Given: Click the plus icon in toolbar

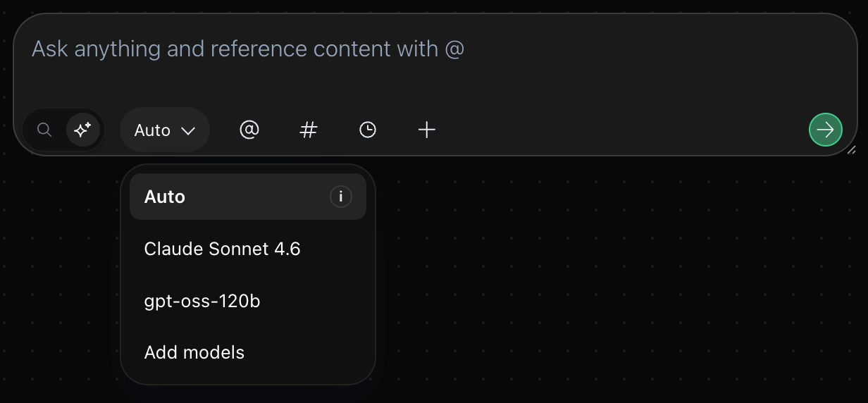Looking at the screenshot, I should (427, 130).
